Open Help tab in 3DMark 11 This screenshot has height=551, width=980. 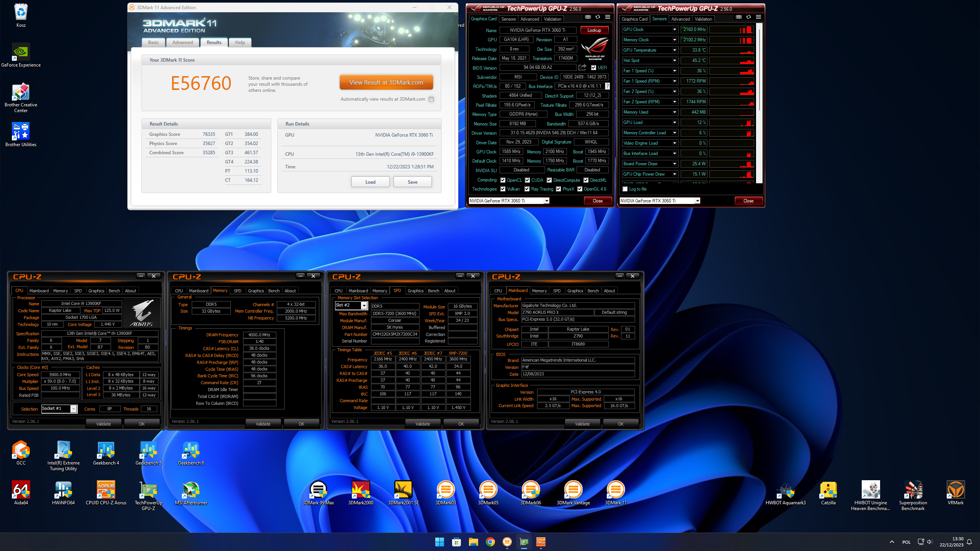[240, 42]
